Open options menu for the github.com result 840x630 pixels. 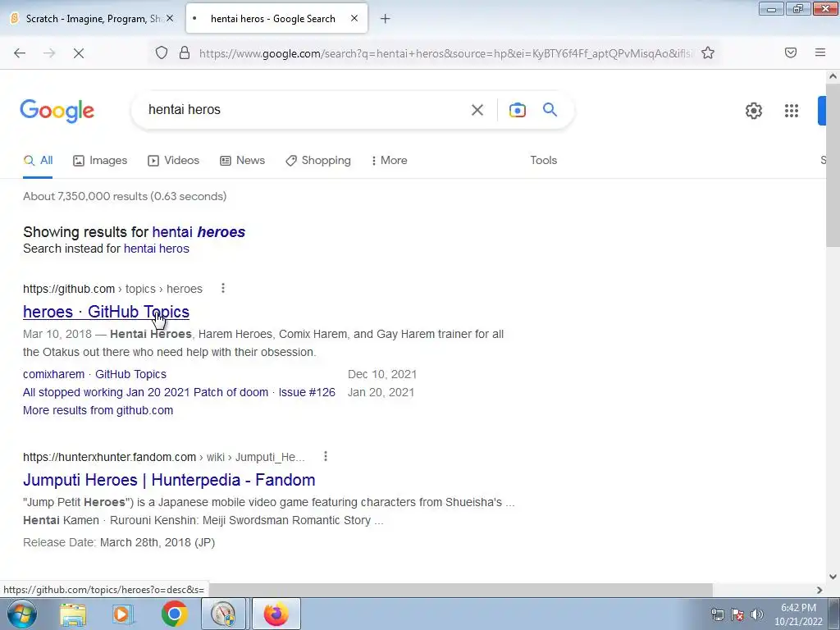click(x=223, y=288)
